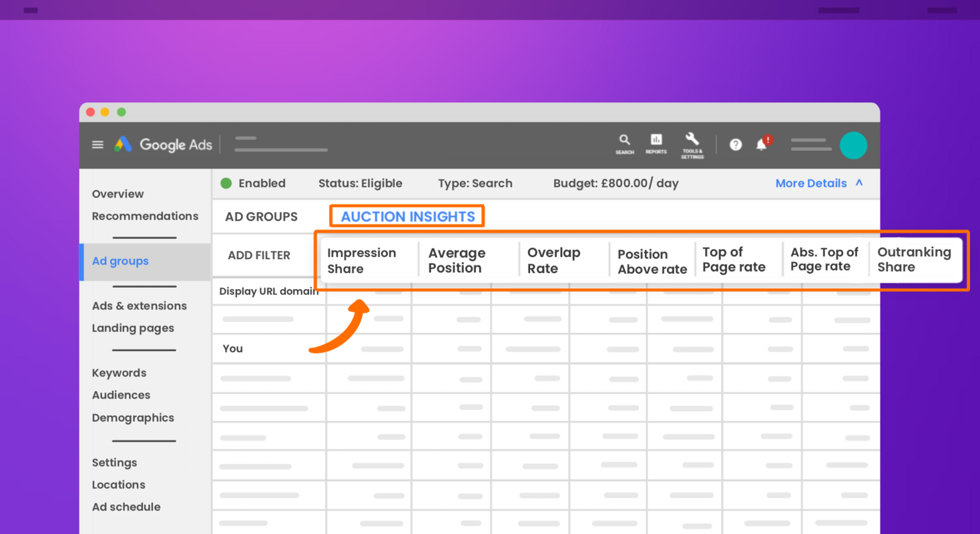Open the Help icon
Image resolution: width=980 pixels, height=534 pixels.
tap(735, 145)
